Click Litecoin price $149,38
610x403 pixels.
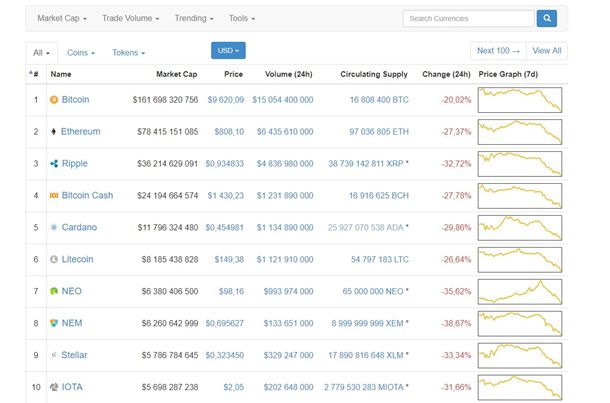pos(229,259)
